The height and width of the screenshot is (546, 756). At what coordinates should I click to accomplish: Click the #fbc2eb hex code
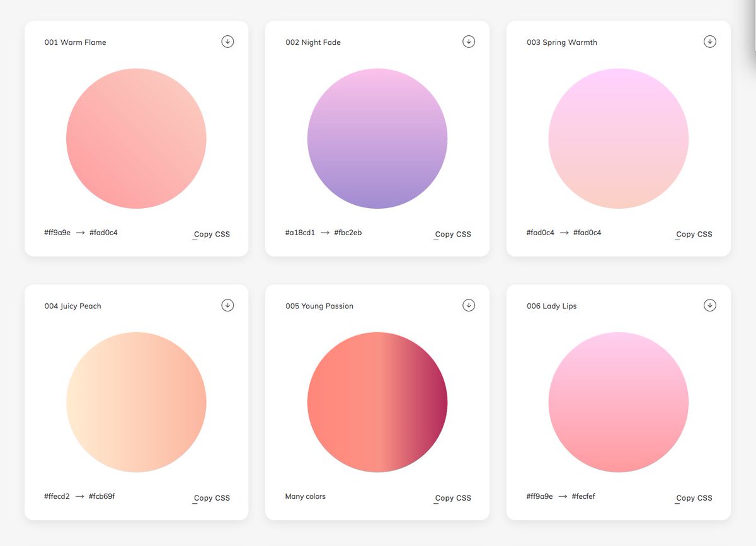tap(348, 233)
